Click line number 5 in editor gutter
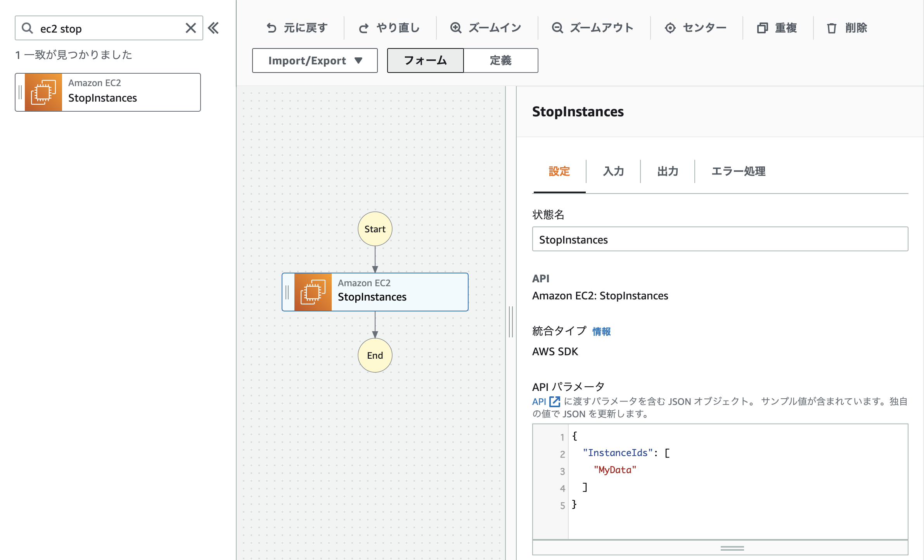The width and height of the screenshot is (924, 560). coord(562,505)
